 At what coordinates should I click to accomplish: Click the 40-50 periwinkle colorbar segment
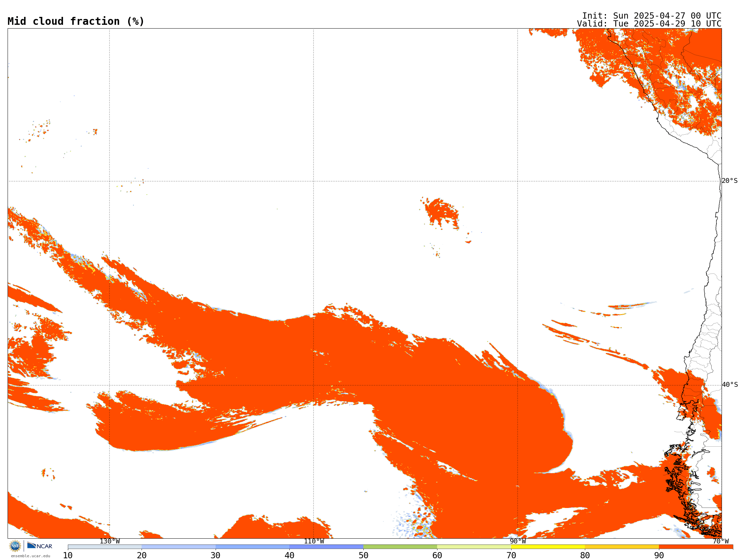tap(326, 547)
